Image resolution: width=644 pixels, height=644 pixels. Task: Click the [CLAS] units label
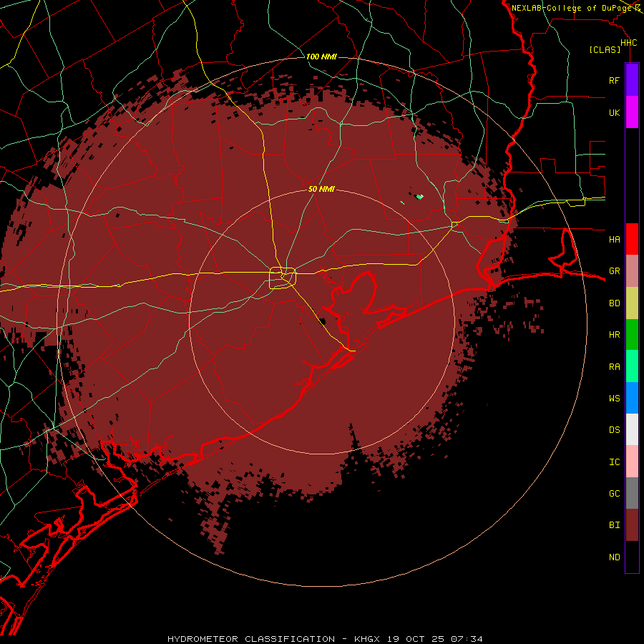coord(605,49)
